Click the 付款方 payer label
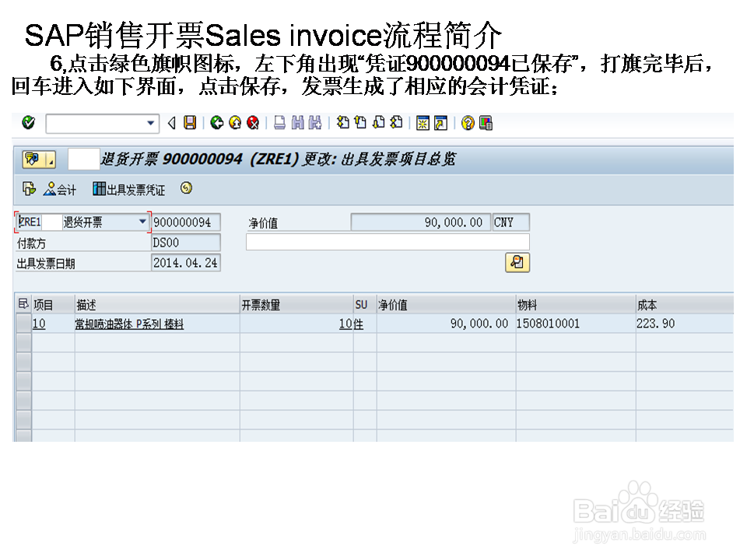Viewport: 747px width, 560px height. 31,243
